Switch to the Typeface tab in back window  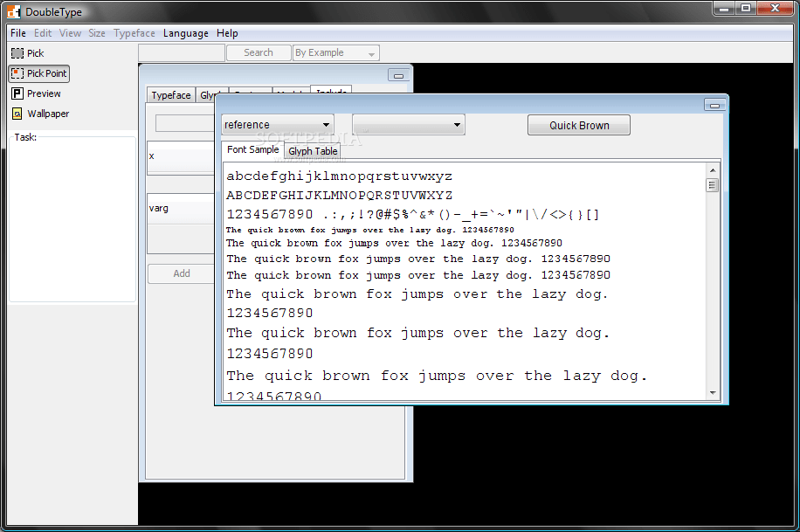[x=171, y=95]
